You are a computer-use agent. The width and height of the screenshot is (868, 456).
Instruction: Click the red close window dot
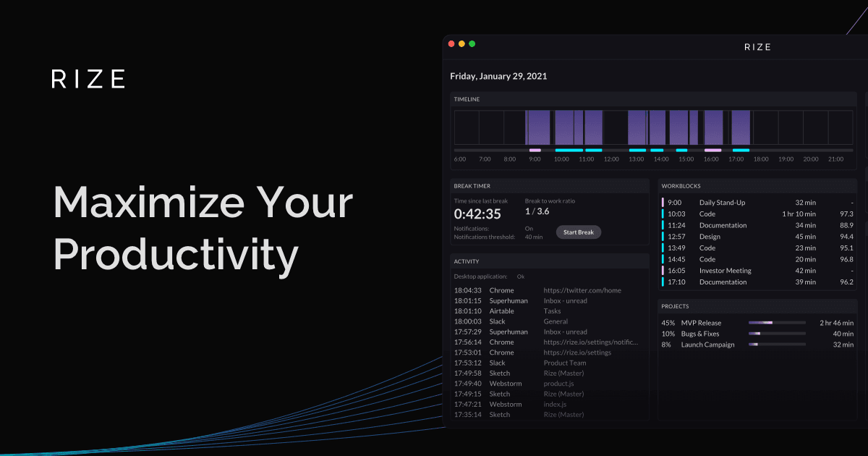(x=451, y=44)
